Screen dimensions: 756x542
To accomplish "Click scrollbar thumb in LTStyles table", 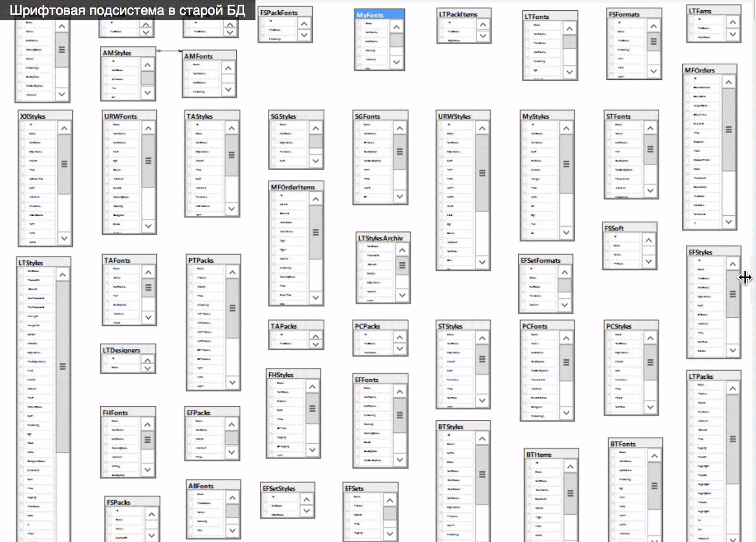I will tap(62, 366).
